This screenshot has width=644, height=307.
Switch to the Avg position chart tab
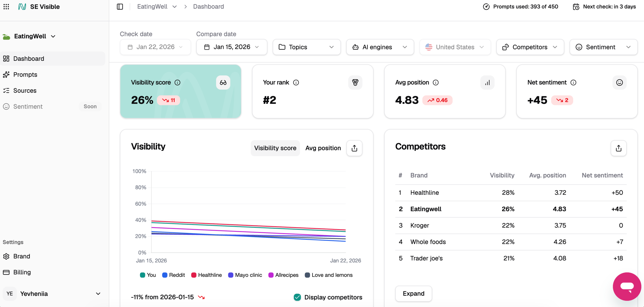(x=323, y=148)
